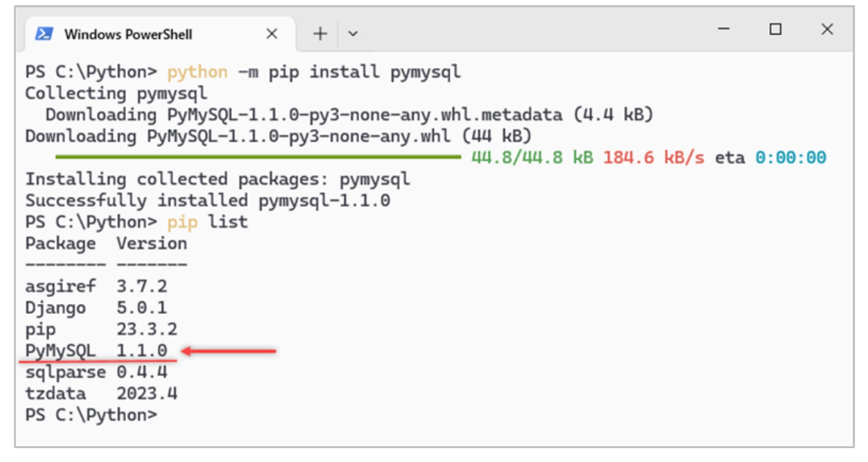Image resolution: width=868 pixels, height=462 pixels.
Task: Close the terminal window
Action: [x=827, y=29]
